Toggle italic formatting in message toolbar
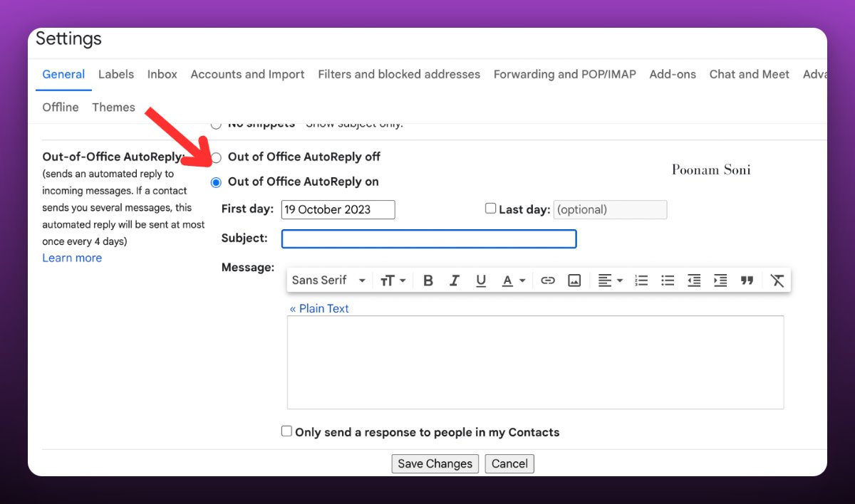This screenshot has width=855, height=504. click(455, 280)
